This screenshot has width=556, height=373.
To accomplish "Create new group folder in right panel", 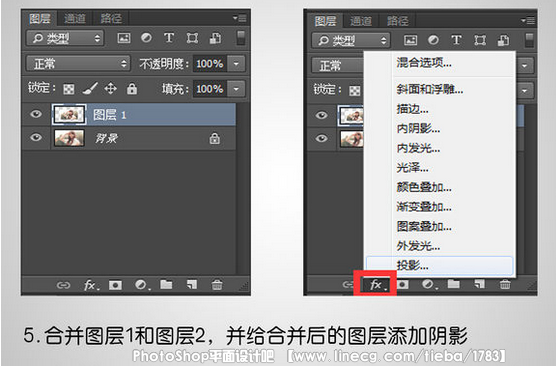I will pos(454,284).
